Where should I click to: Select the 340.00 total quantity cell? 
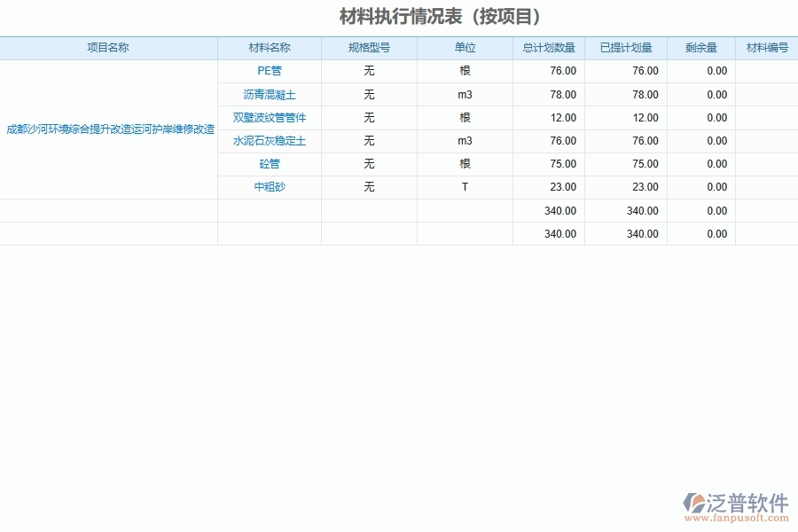pos(562,210)
